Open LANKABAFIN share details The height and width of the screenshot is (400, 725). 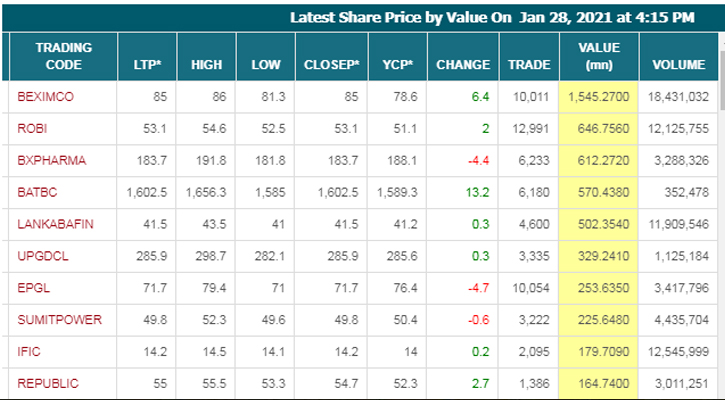click(56, 224)
